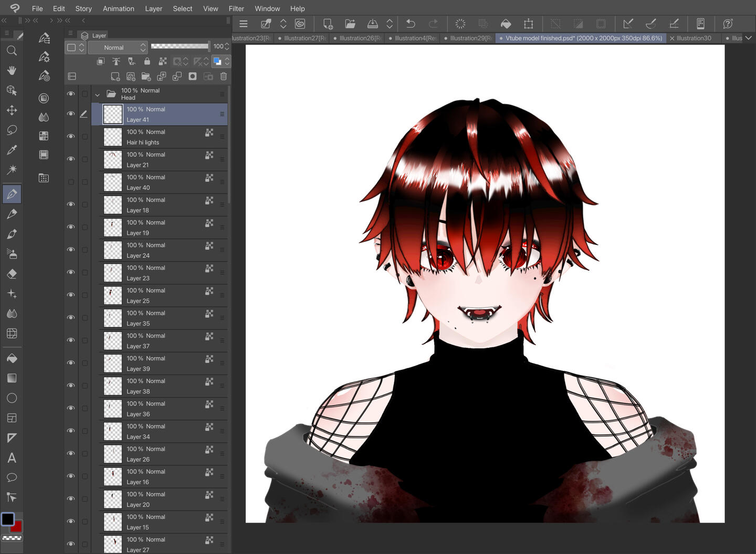This screenshot has height=554, width=756.
Task: Click the delete layer trash icon
Action: pyautogui.click(x=224, y=77)
